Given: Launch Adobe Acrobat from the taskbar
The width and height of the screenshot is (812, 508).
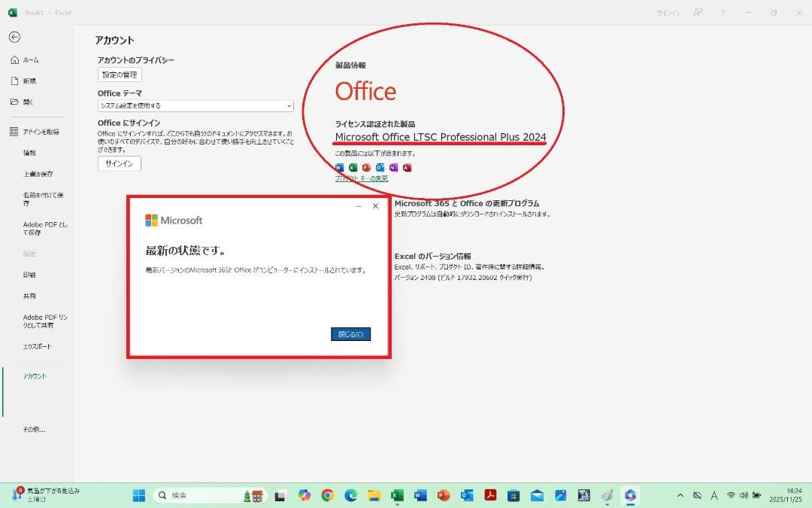Looking at the screenshot, I should tap(489, 496).
